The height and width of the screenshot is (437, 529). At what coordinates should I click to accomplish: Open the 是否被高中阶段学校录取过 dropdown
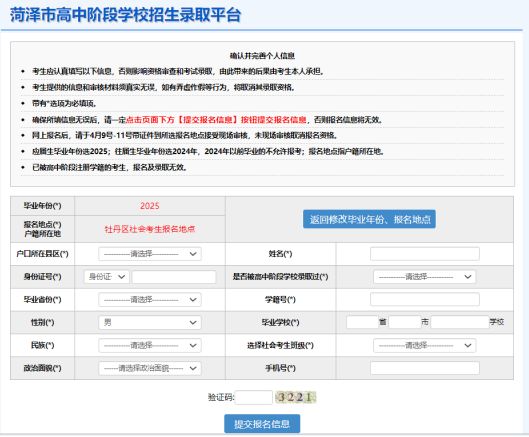click(425, 277)
